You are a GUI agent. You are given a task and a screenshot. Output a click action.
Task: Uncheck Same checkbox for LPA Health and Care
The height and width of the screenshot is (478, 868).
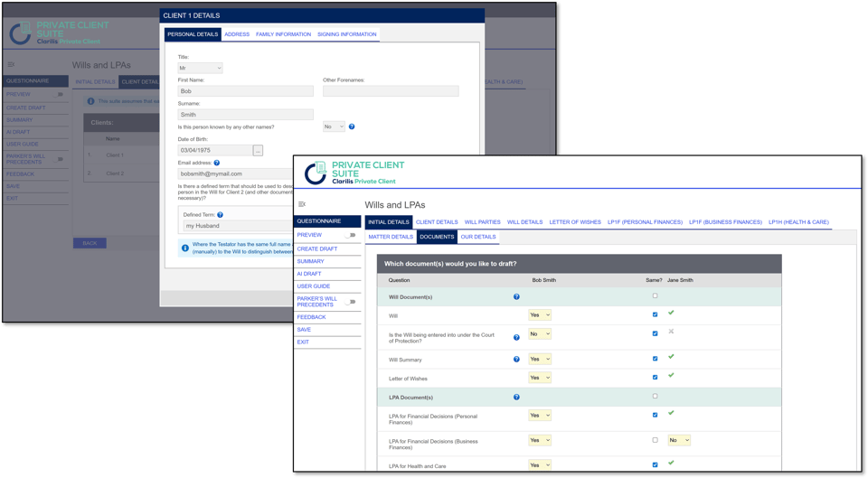click(x=655, y=465)
